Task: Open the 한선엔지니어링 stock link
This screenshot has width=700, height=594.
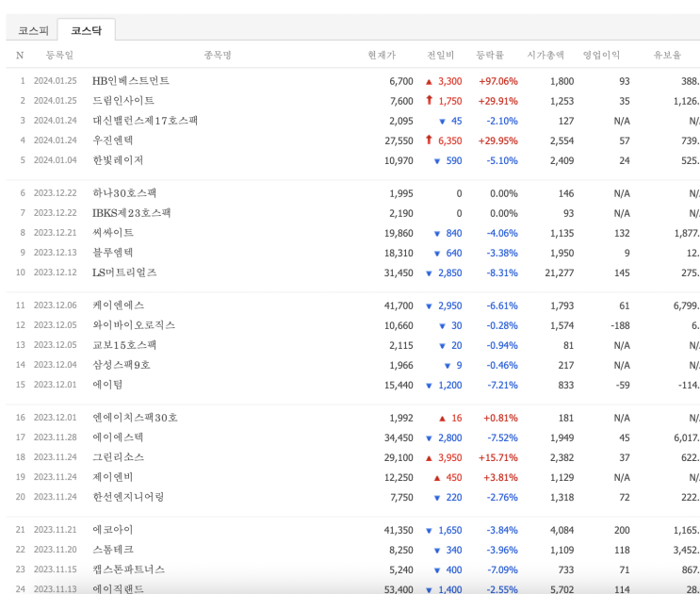Action: tap(128, 497)
